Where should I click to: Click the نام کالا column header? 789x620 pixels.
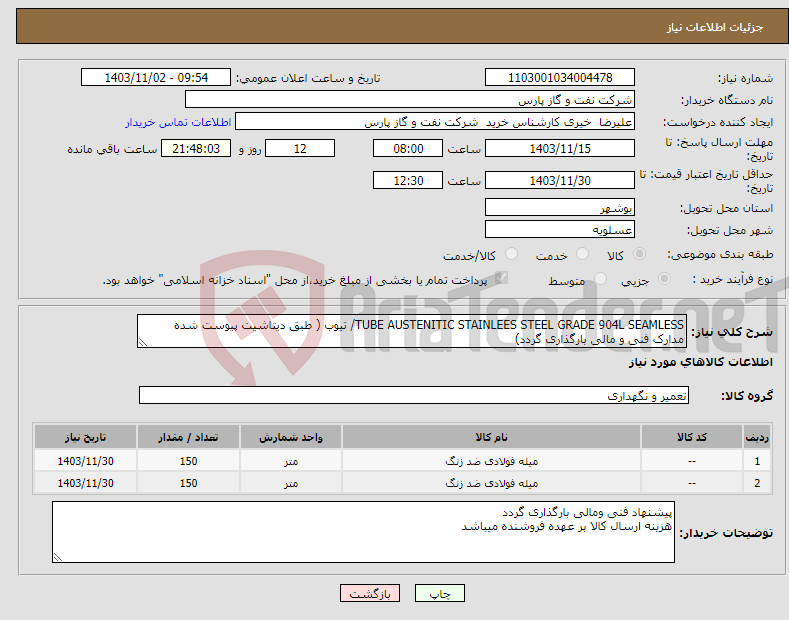pyautogui.click(x=492, y=437)
